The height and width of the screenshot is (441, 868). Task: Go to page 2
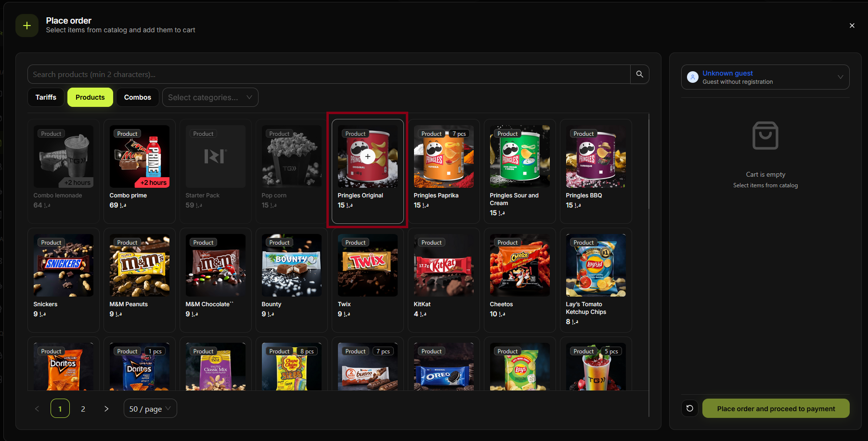[x=83, y=409]
